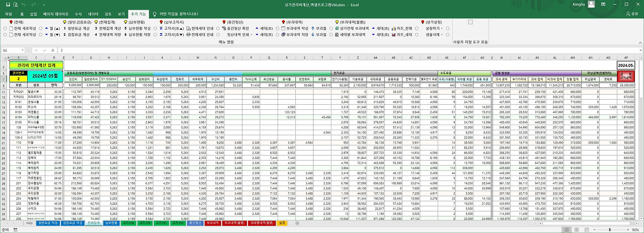
Task: Click the 부과내역 저장 icon
Action: pos(283,35)
